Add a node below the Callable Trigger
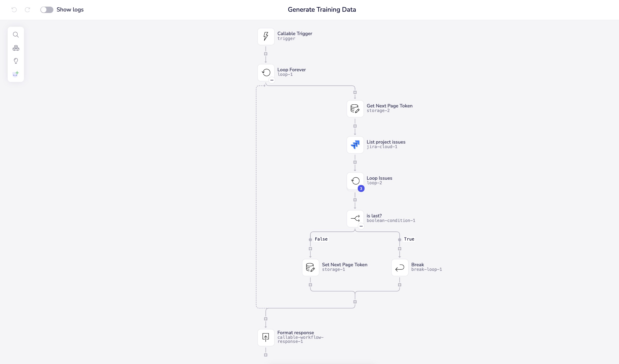The height and width of the screenshot is (364, 619). (x=266, y=54)
